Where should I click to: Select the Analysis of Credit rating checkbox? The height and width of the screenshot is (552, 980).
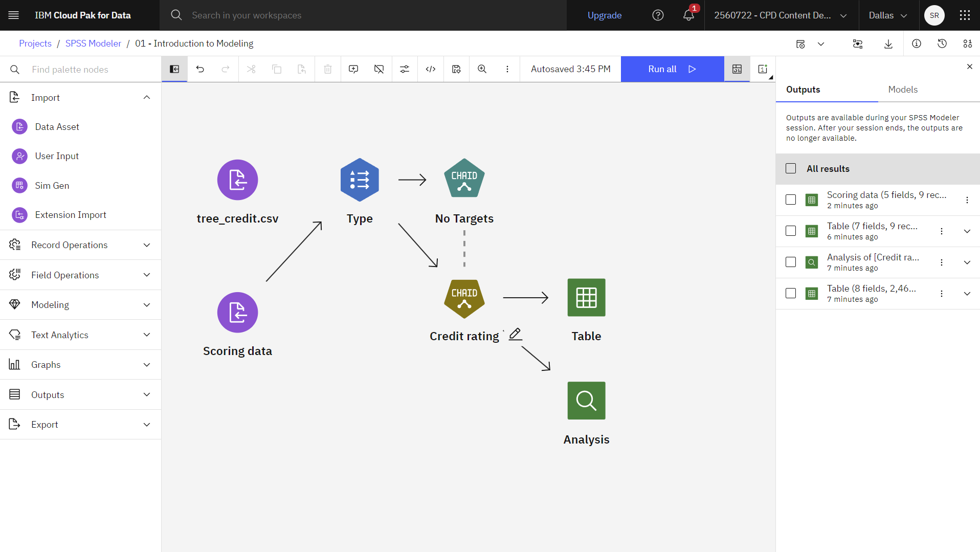pyautogui.click(x=791, y=262)
